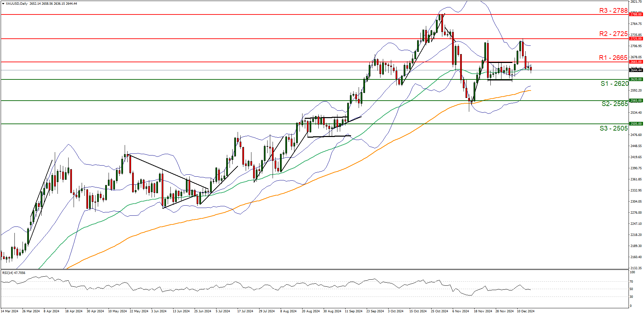Click the red 2725.00 price tag
Viewport: 644px width, 315px height.
(x=636, y=39)
